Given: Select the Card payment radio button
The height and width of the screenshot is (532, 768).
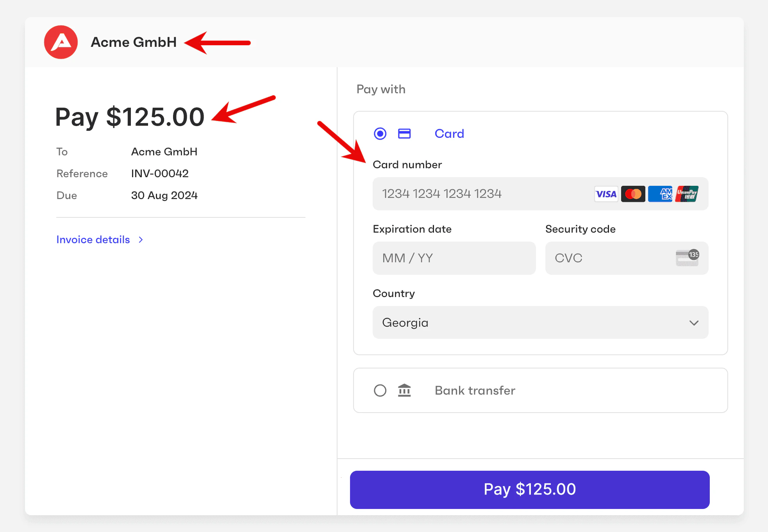Looking at the screenshot, I should tap(379, 133).
